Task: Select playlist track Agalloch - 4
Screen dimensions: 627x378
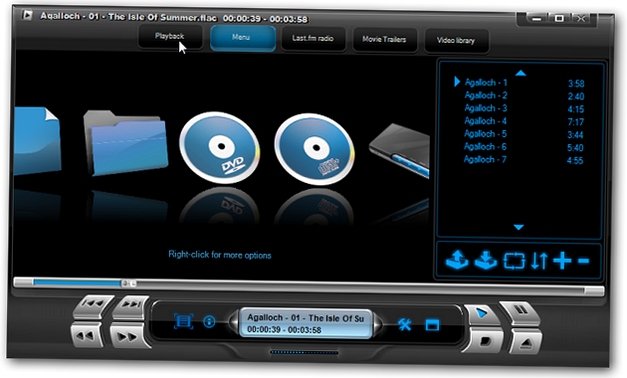Action: pos(524,121)
